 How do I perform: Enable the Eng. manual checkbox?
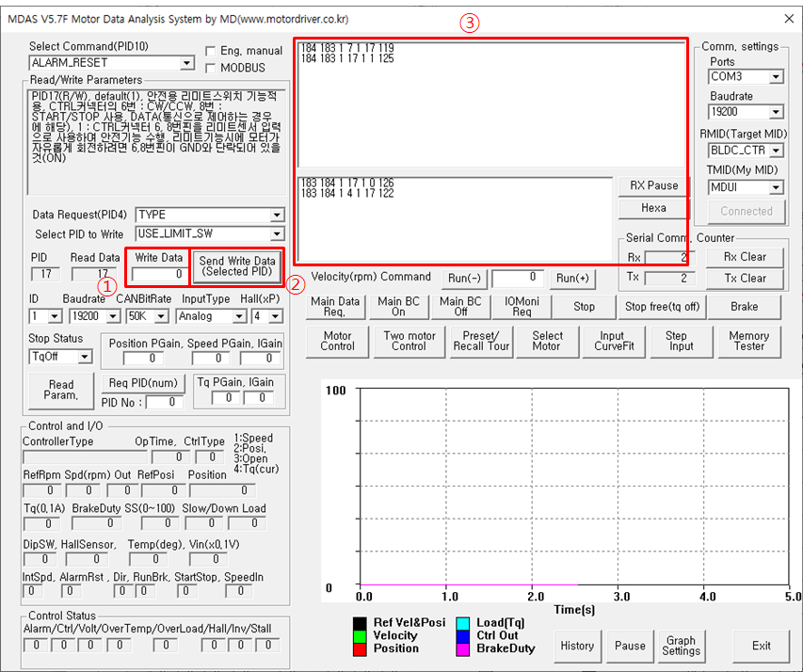[x=210, y=51]
